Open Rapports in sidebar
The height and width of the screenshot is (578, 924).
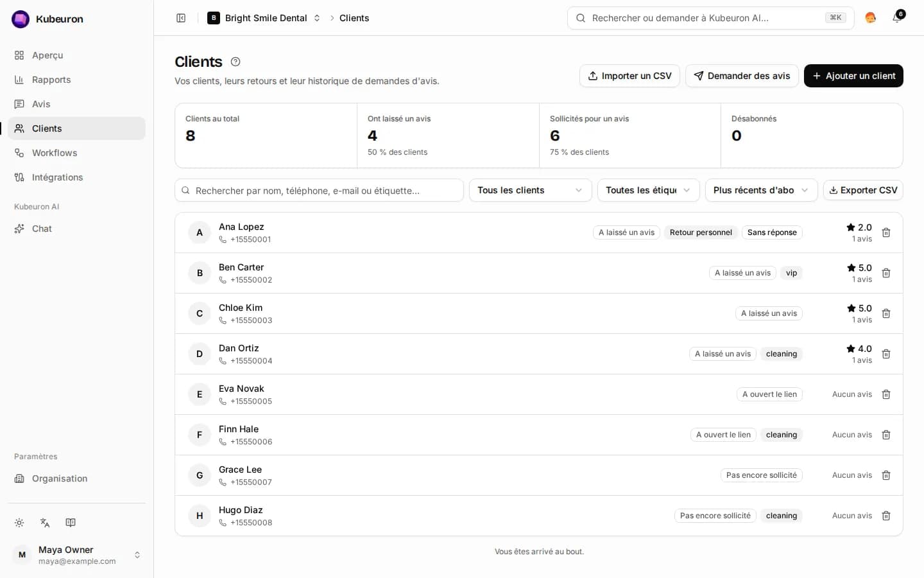pyautogui.click(x=77, y=80)
